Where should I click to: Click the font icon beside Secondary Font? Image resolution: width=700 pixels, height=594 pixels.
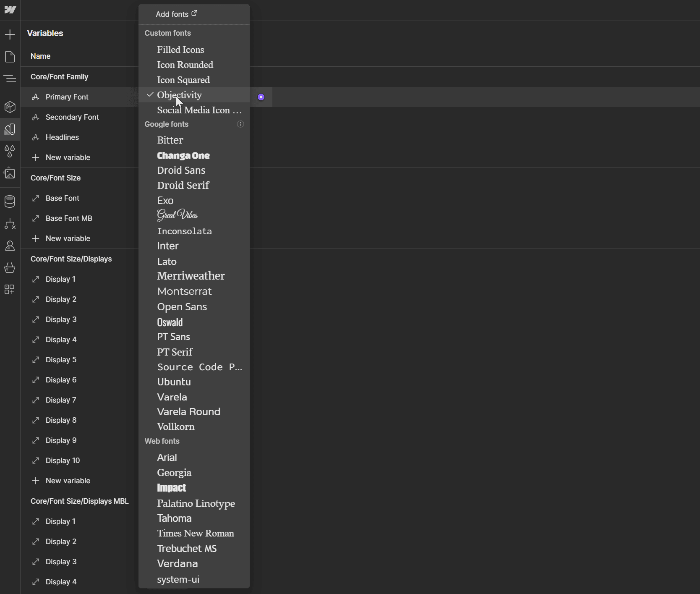click(36, 117)
